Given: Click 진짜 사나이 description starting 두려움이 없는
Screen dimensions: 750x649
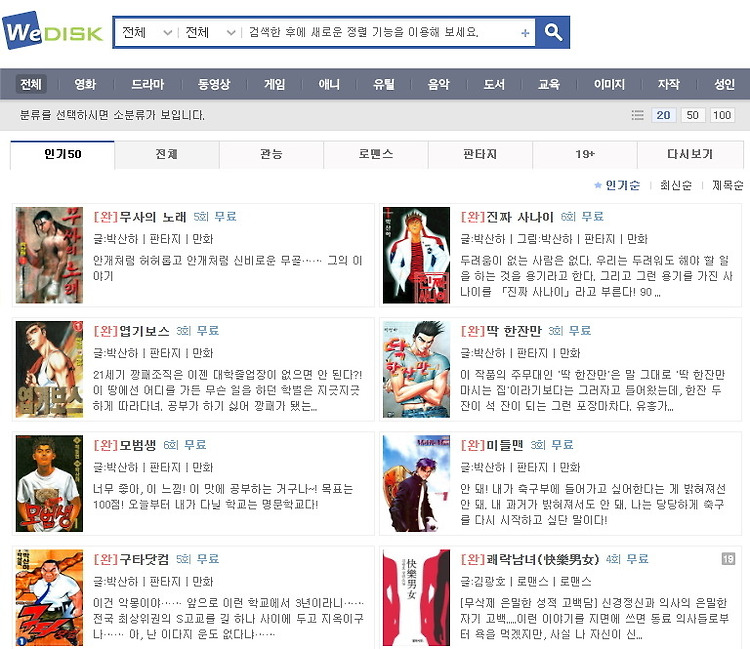Looking at the screenshot, I should pos(596,276).
